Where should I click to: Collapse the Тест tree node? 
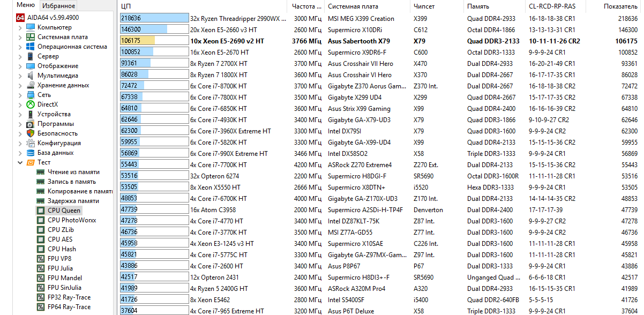[x=20, y=162]
